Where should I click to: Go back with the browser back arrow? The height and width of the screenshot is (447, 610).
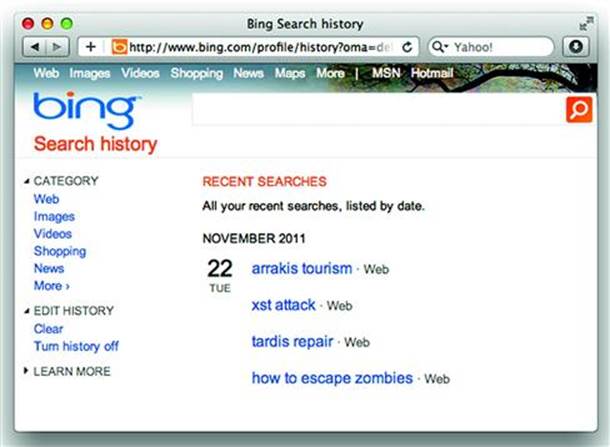35,47
